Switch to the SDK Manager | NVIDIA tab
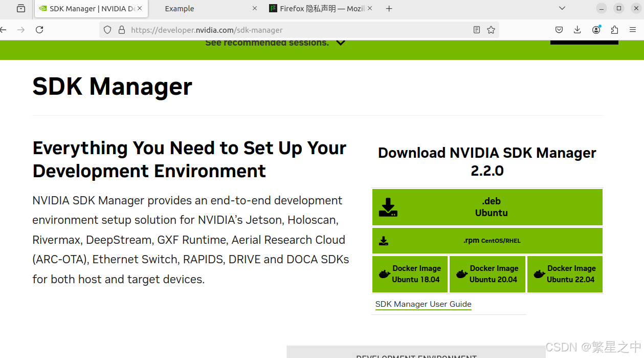The image size is (644, 358). pos(91,9)
